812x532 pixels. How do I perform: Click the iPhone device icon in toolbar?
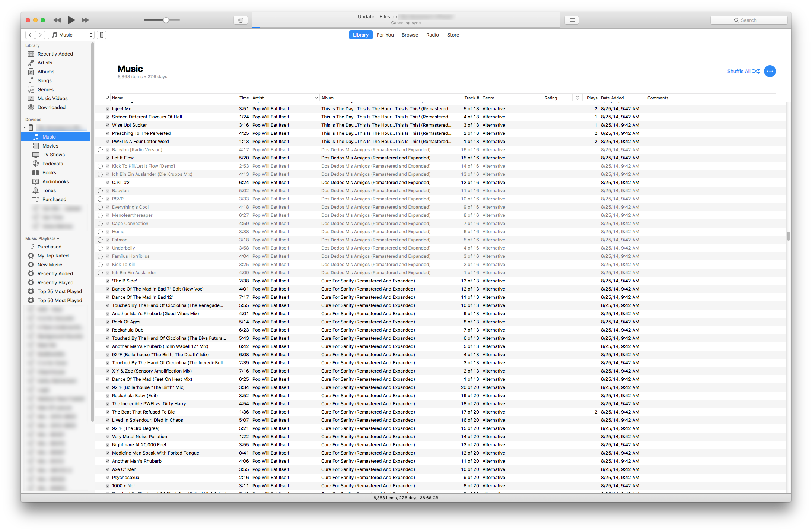pos(102,35)
